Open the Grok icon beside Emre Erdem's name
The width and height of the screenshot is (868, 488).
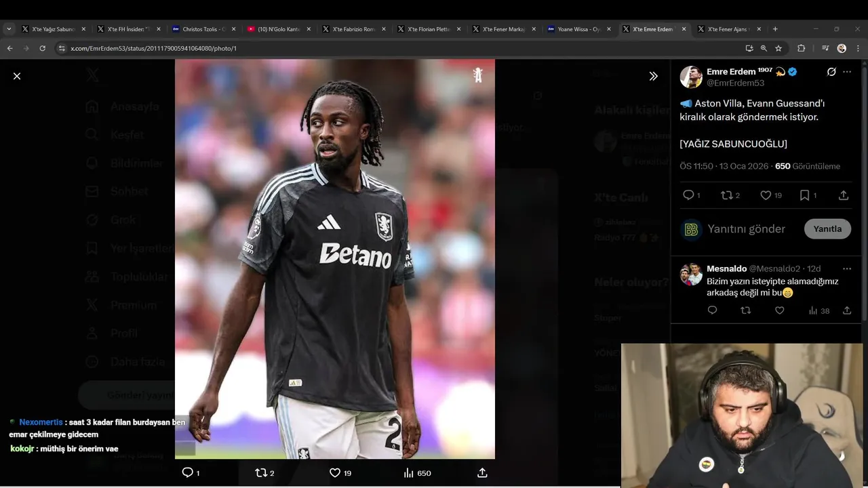pyautogui.click(x=831, y=72)
